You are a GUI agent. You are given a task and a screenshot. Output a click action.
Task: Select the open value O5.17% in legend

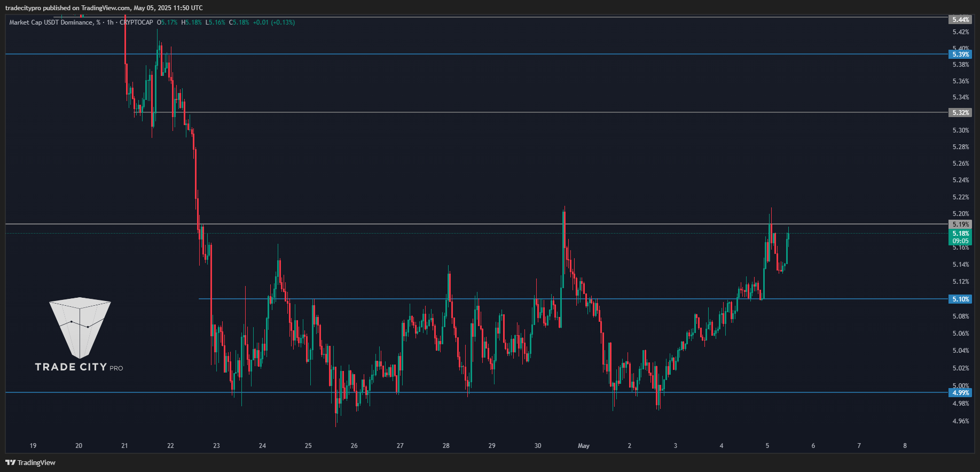(167, 22)
